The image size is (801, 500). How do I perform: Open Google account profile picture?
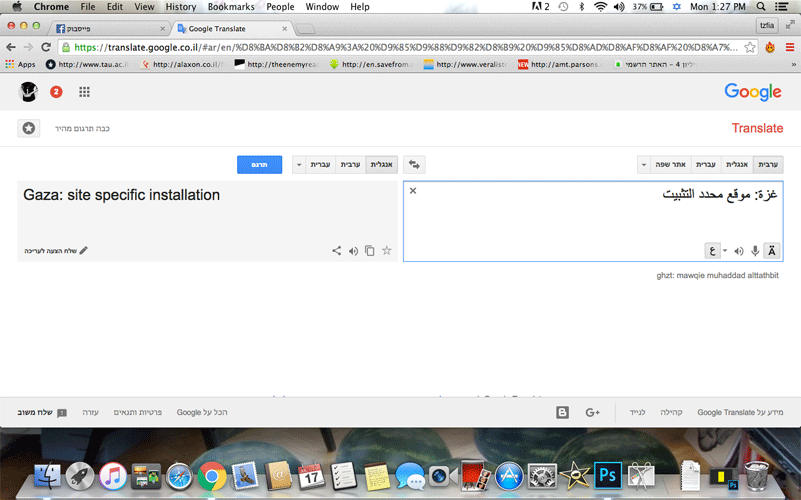(29, 92)
